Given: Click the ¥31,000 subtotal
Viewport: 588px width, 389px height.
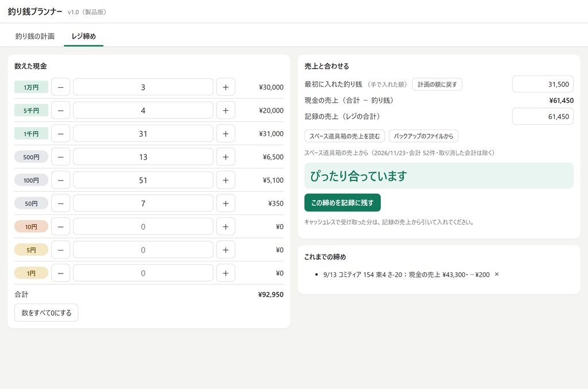Looking at the screenshot, I should 271,133.
